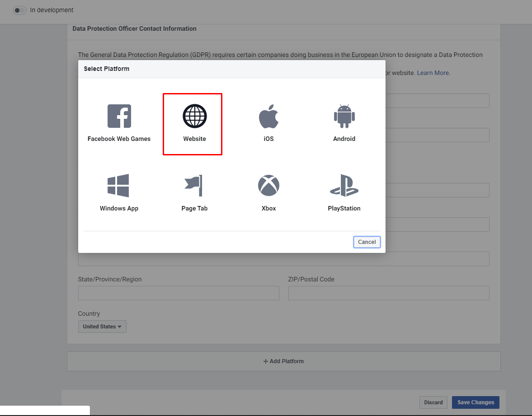Focus the ZIP/Postal Code field
The width and height of the screenshot is (532, 416).
(x=389, y=293)
